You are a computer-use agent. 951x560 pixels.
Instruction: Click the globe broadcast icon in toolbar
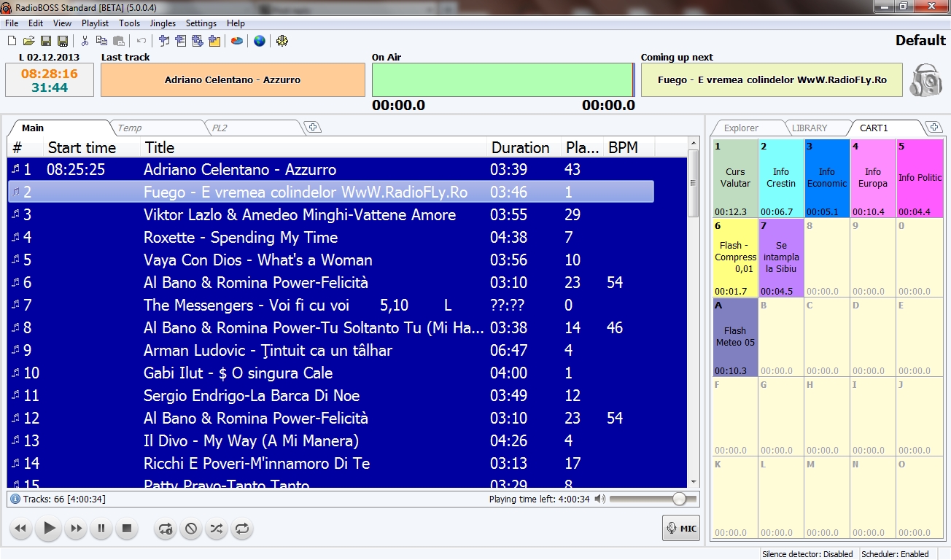pos(260,41)
